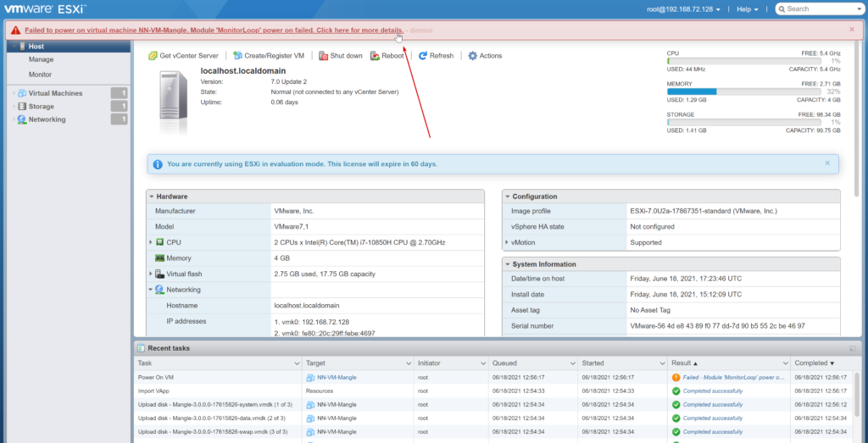Viewport: 868px width, 443px height.
Task: Expand the Virtual flash row
Action: click(151, 274)
